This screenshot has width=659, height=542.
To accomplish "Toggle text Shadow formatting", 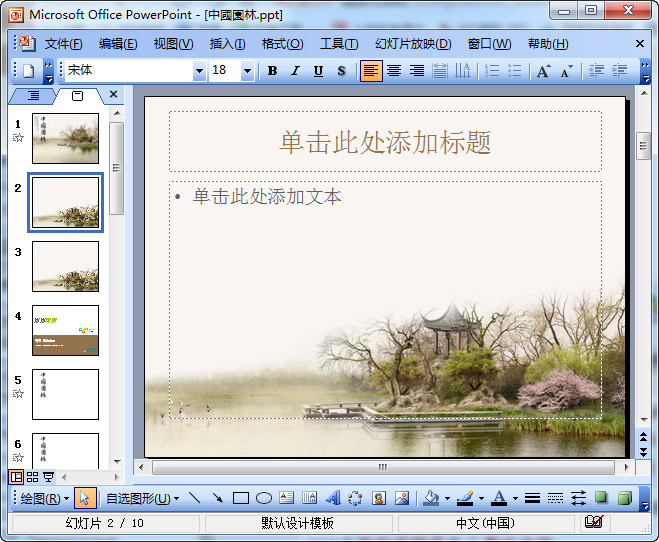I will coord(342,71).
